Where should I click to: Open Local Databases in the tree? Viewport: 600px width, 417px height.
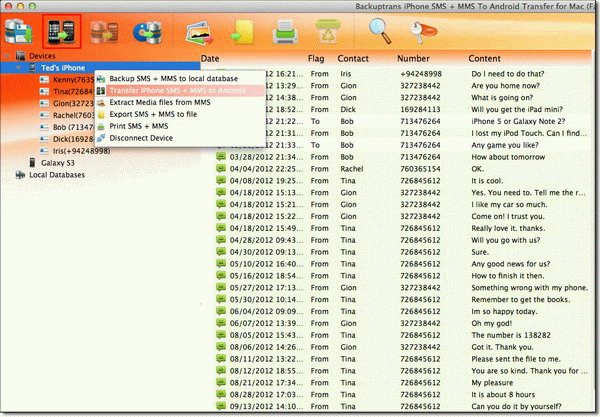(x=57, y=175)
